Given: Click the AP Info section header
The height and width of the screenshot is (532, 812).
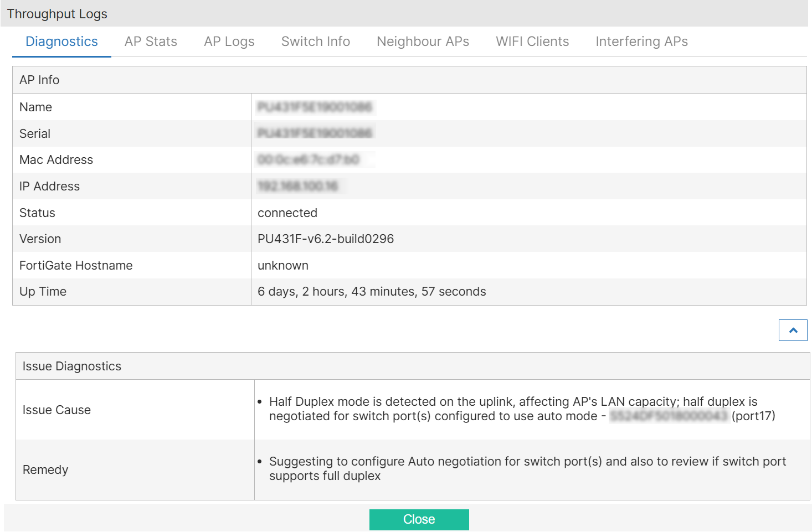Looking at the screenshot, I should point(39,80).
